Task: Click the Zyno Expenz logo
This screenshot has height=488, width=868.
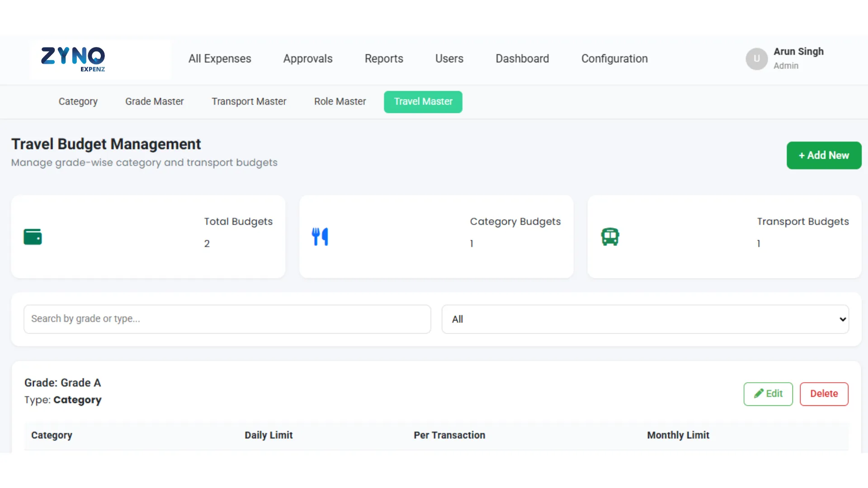Action: (73, 59)
